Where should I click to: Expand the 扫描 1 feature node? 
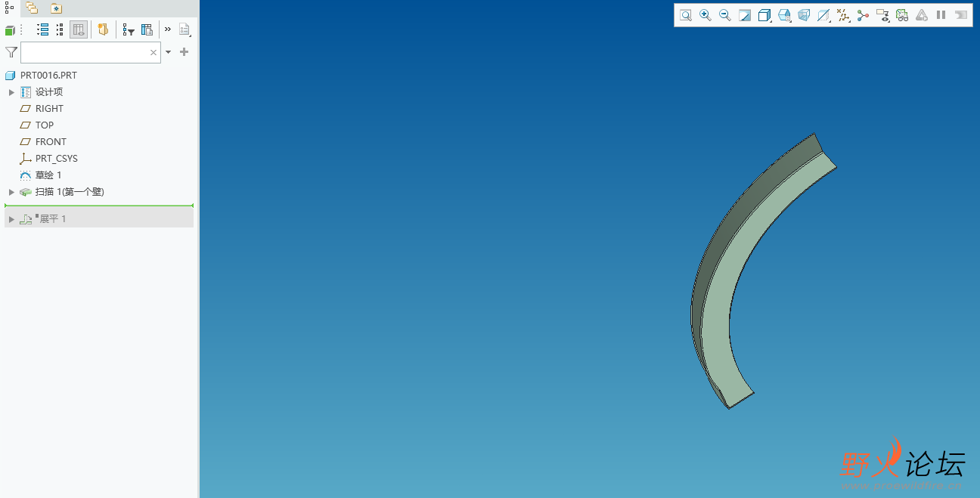pyautogui.click(x=11, y=192)
